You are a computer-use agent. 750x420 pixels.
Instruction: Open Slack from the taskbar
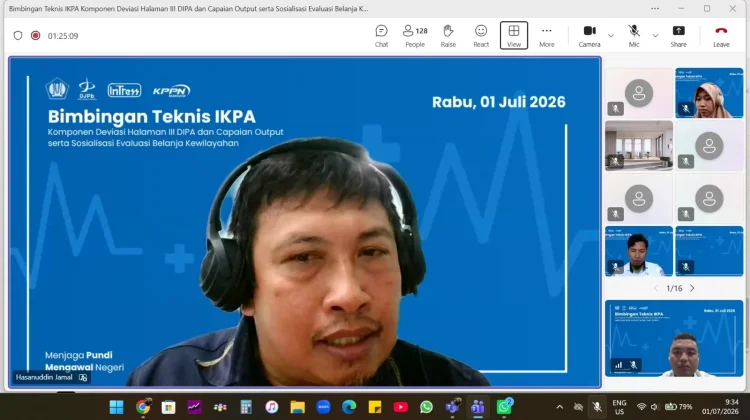pyautogui.click(x=220, y=407)
